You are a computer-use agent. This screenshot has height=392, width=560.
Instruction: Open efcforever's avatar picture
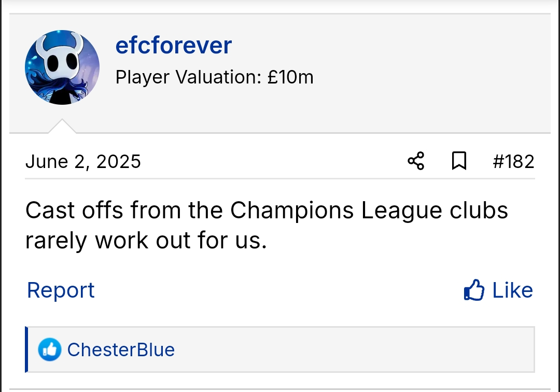62,67
